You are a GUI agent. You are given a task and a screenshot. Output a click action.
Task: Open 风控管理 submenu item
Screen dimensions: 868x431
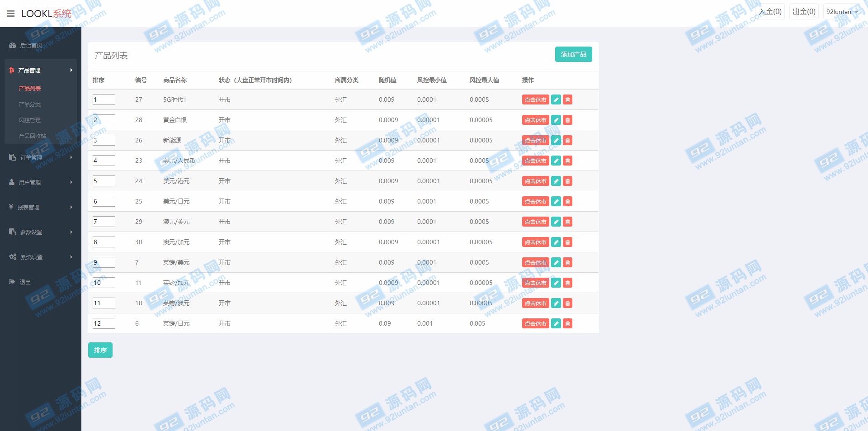(x=30, y=120)
